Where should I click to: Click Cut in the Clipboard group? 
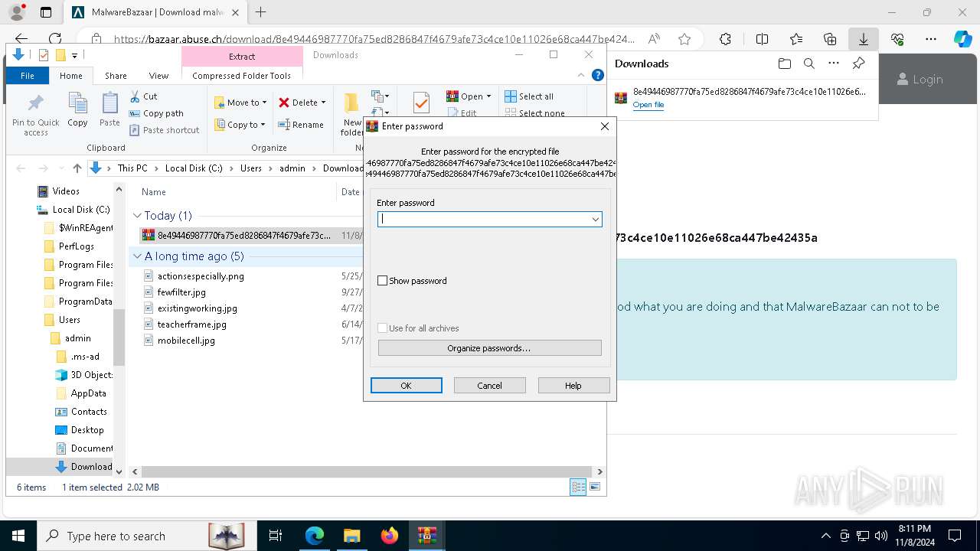click(x=143, y=96)
